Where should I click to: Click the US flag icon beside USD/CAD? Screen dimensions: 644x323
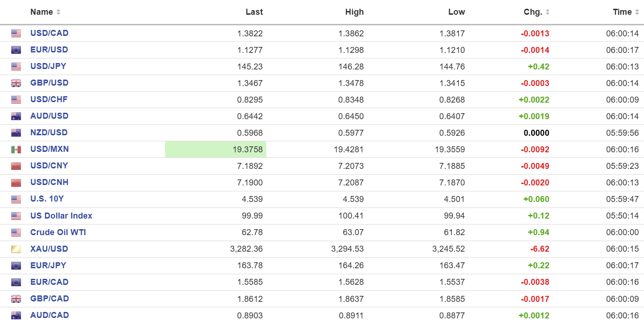(x=16, y=33)
